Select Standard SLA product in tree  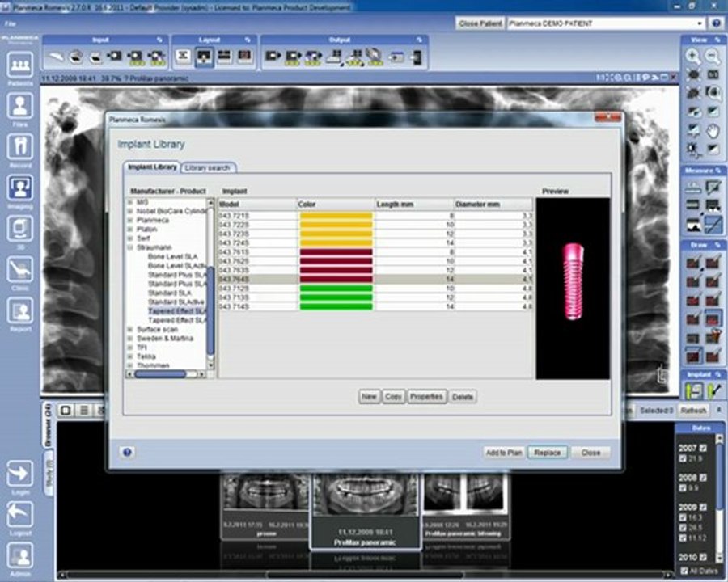(x=170, y=293)
